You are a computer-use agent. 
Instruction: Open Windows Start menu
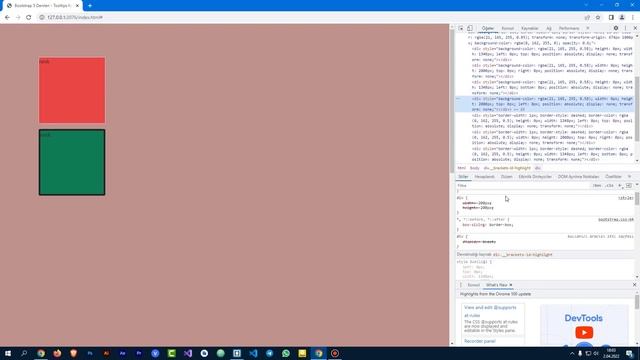pyautogui.click(x=8, y=353)
